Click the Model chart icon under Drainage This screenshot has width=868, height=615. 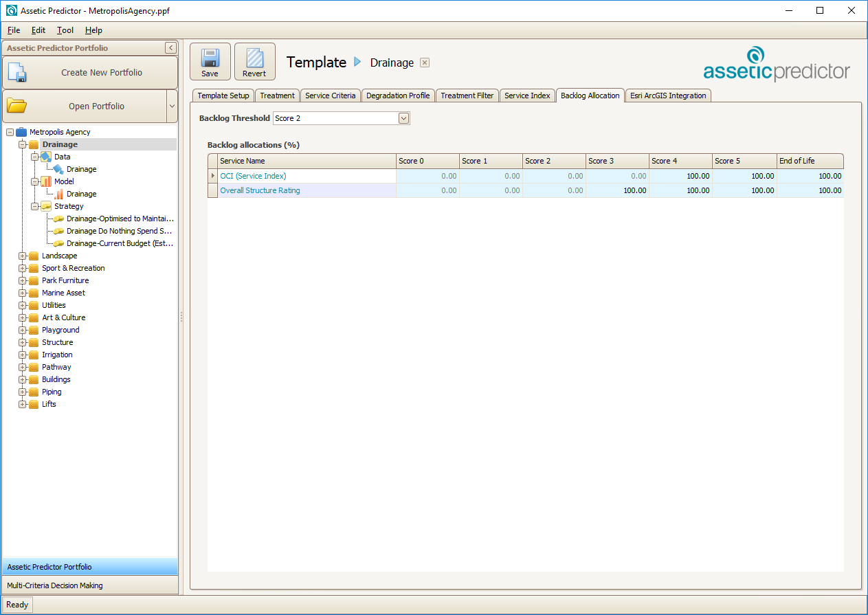pyautogui.click(x=46, y=181)
